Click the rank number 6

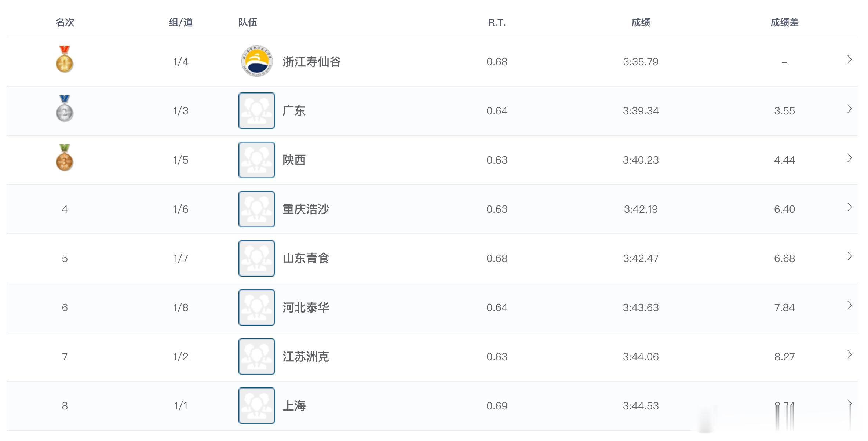tap(65, 307)
